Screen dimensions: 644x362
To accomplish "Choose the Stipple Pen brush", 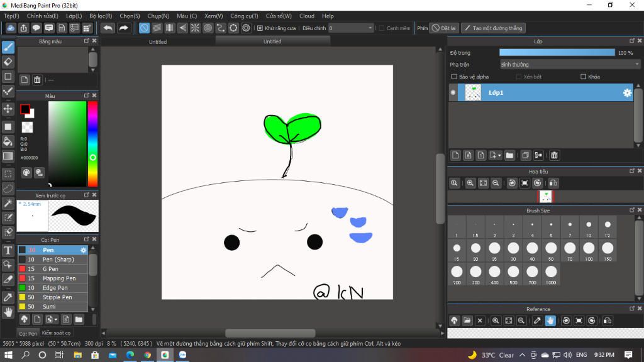I will (53, 297).
